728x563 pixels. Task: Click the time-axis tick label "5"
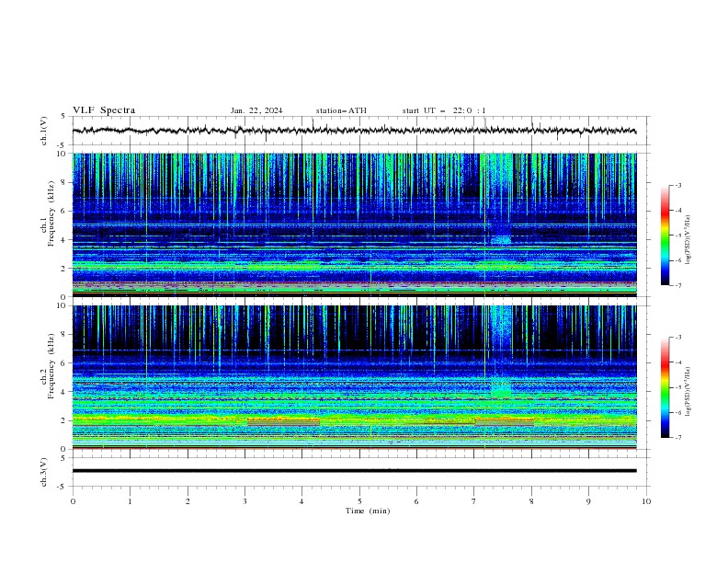(359, 501)
